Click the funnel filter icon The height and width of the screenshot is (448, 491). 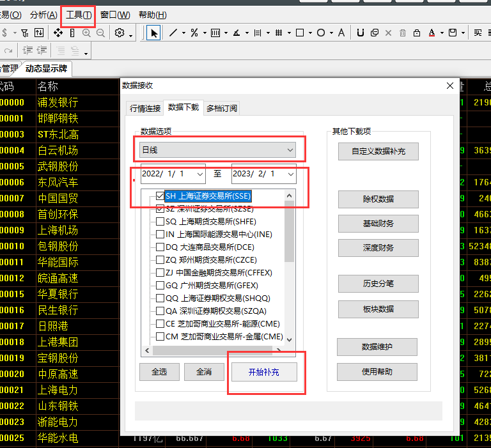point(25,33)
